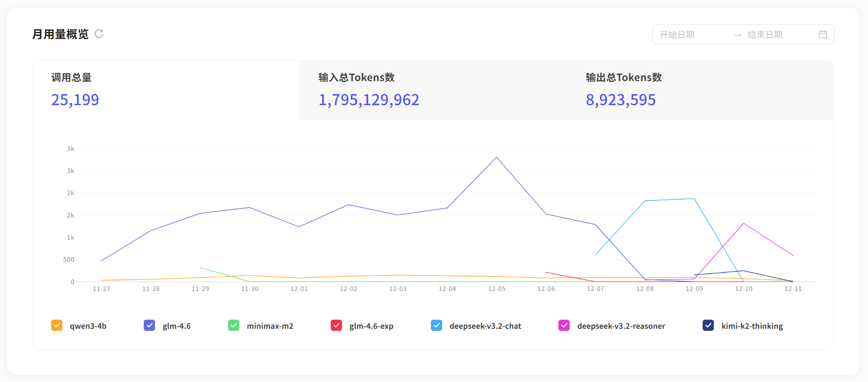Disable the glm-4.6-exp legend checkbox

[336, 325]
